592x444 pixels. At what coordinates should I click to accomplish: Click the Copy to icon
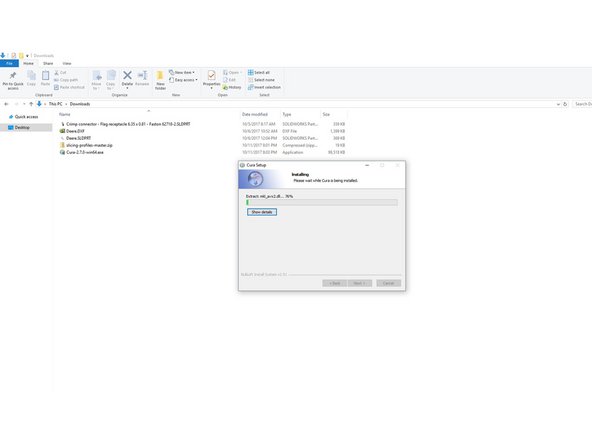point(111,76)
